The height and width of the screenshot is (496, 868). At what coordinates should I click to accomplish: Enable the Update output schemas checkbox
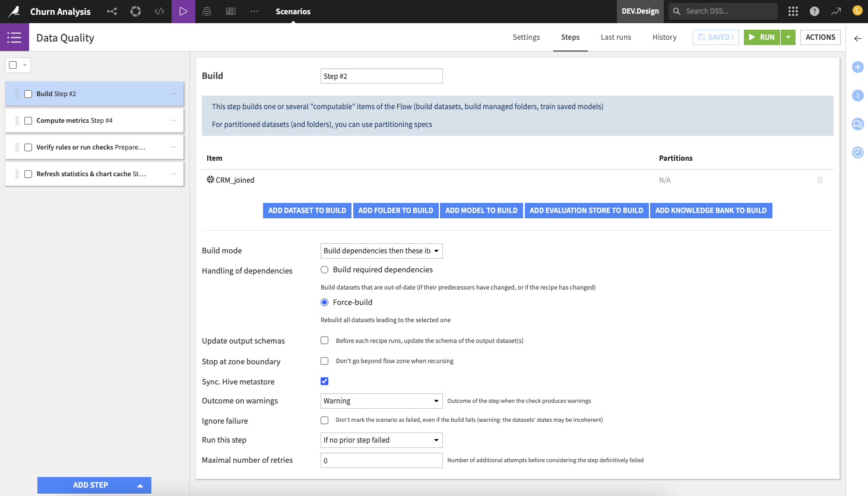tap(324, 340)
